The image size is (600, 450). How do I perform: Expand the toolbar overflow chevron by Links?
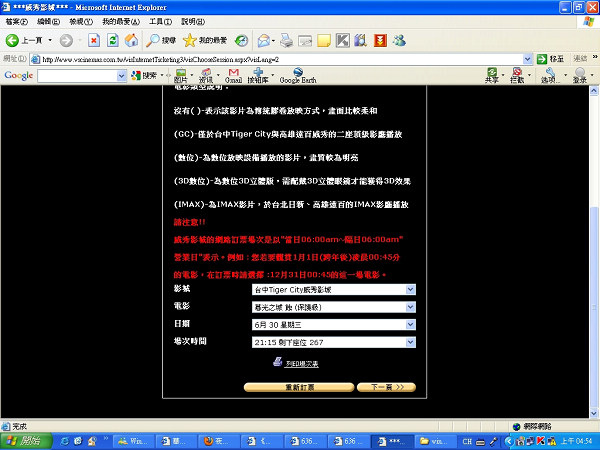[595, 57]
